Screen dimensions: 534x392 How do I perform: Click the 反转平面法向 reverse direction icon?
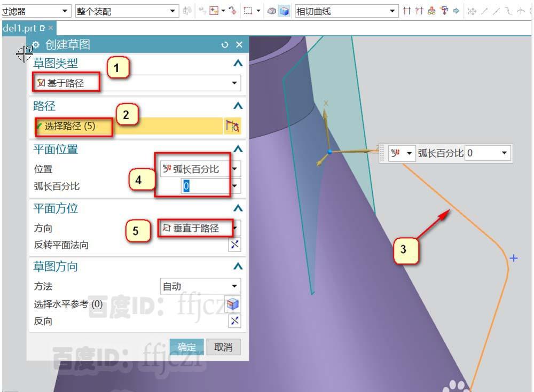tap(234, 245)
